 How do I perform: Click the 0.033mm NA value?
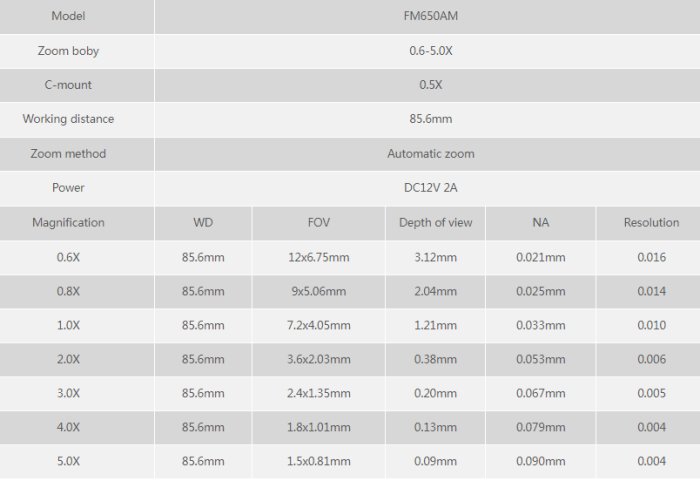tap(540, 325)
